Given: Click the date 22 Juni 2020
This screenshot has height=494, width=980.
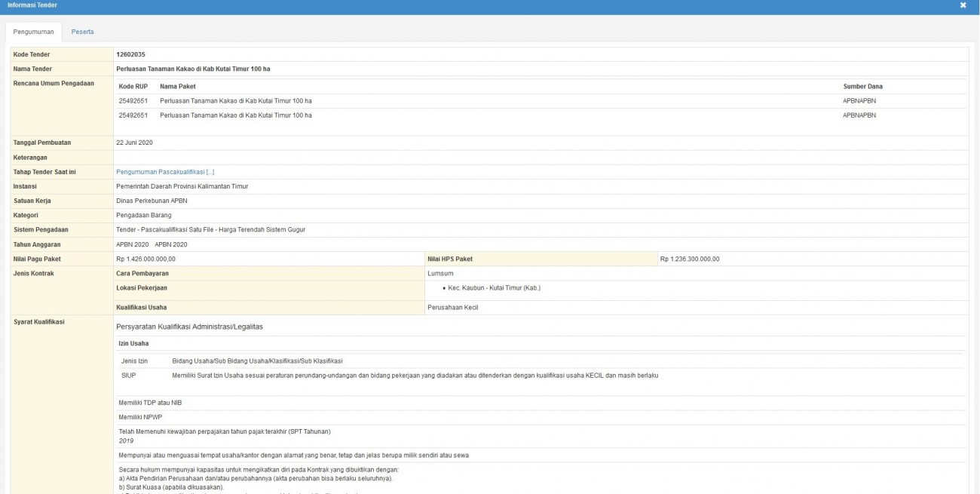Looking at the screenshot, I should [134, 143].
